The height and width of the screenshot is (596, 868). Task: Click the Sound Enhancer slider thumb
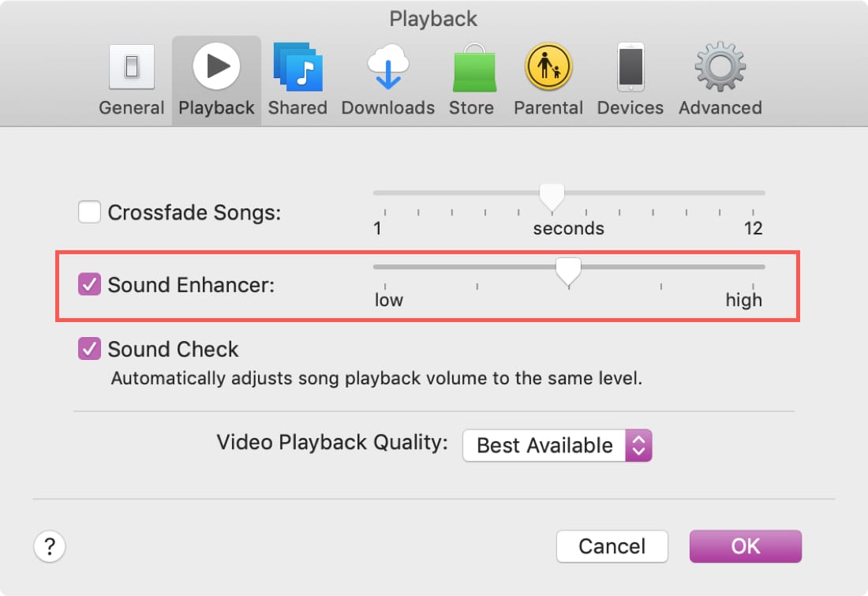(568, 272)
